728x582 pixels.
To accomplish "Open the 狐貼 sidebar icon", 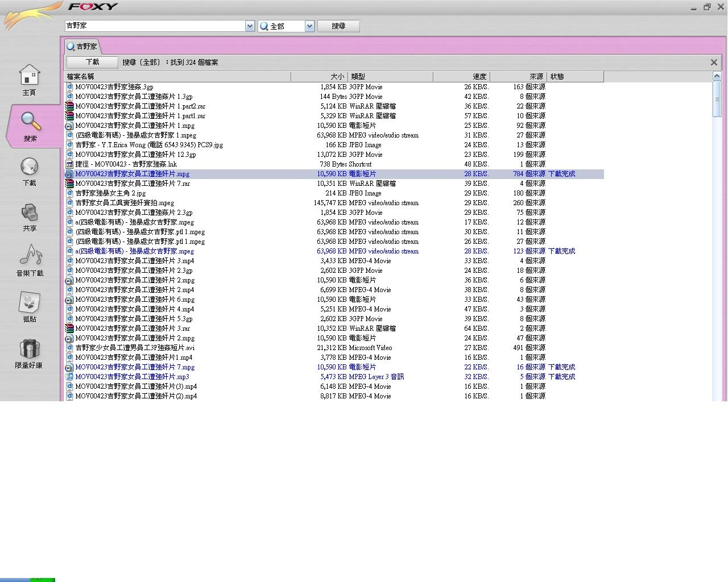I will click(30, 303).
